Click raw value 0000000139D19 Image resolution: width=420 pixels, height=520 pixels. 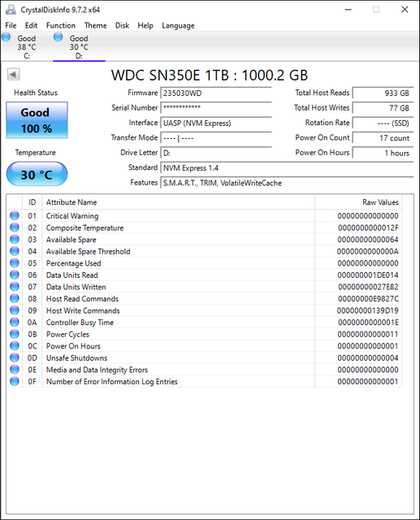(368, 310)
